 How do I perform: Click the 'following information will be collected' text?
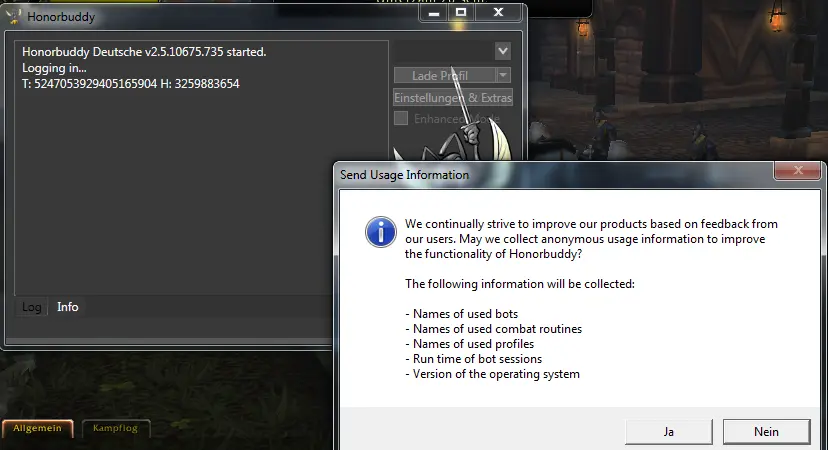(x=520, y=284)
